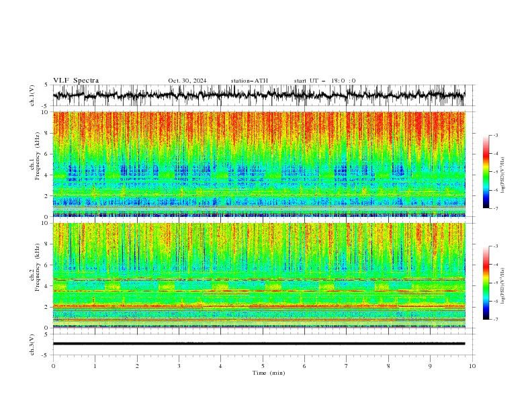
Task: Click the '8' kHz tick on the ch.1 axis
Action: tap(47, 133)
